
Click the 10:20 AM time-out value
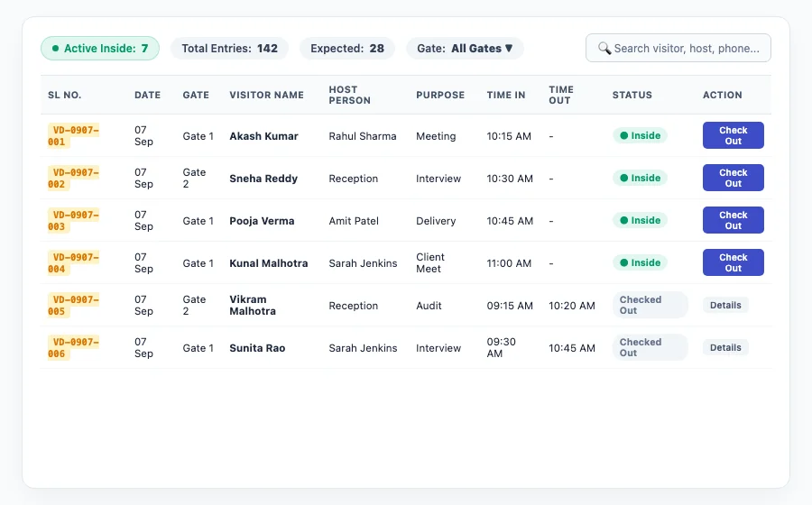tap(572, 306)
